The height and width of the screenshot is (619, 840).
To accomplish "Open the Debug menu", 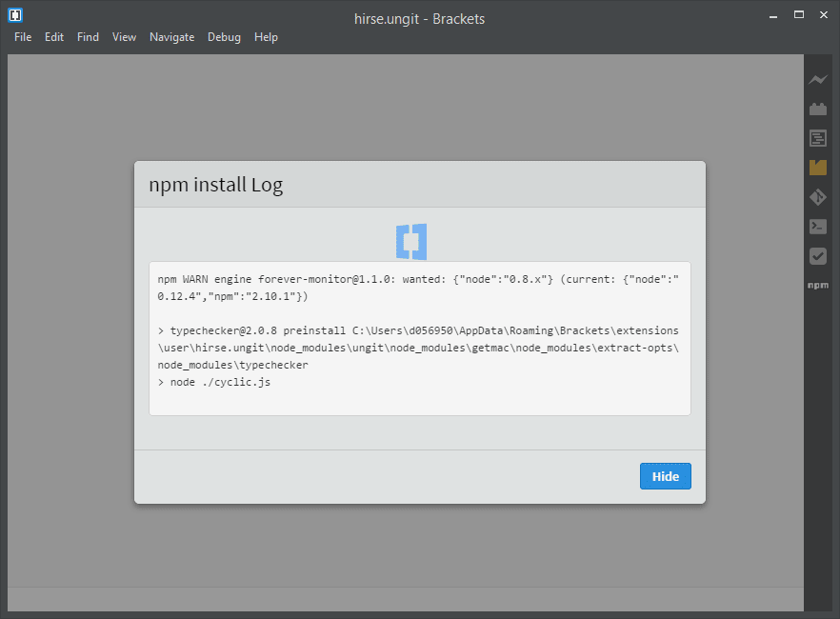I will pos(224,36).
